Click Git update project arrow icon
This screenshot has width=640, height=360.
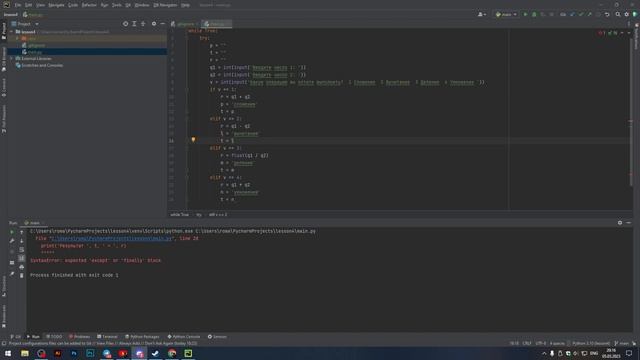tap(572, 14)
